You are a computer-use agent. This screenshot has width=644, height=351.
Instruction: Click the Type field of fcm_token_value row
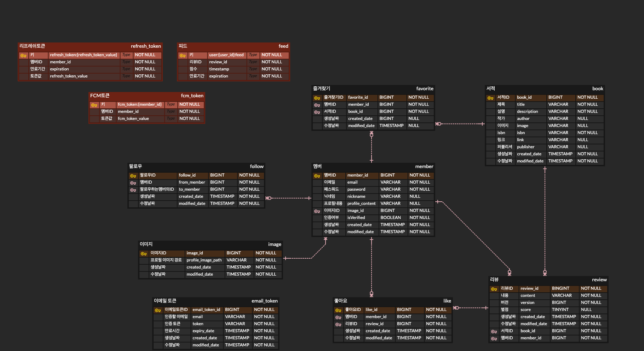pos(171,119)
